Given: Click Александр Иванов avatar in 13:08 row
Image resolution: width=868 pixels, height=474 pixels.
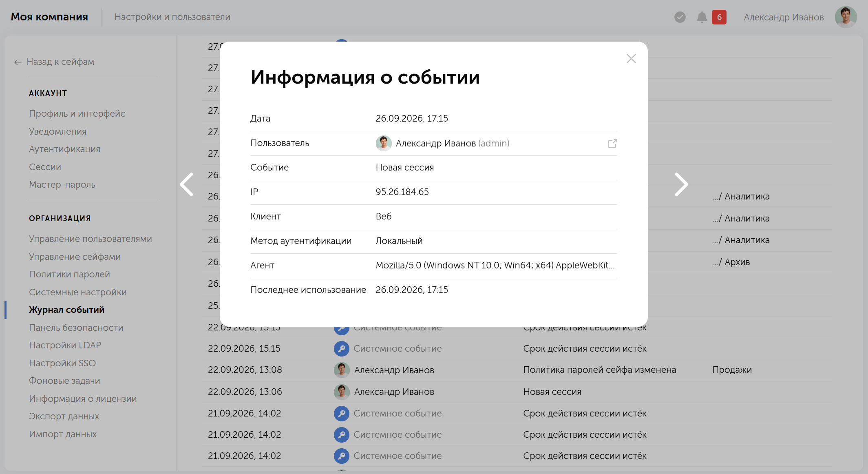Looking at the screenshot, I should point(342,370).
